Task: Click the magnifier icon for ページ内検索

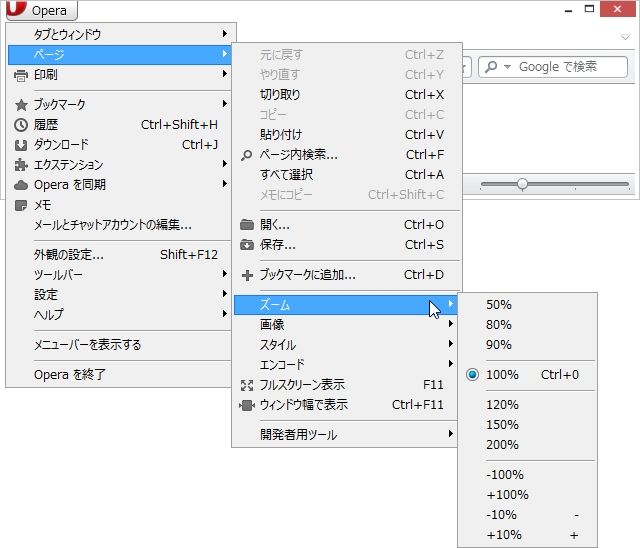Action: [247, 155]
